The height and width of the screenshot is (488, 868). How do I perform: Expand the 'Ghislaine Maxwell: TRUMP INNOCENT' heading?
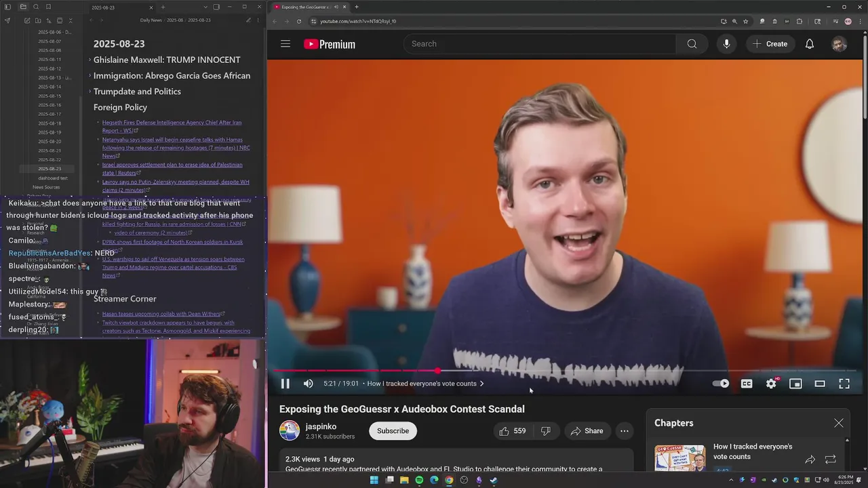tap(90, 60)
